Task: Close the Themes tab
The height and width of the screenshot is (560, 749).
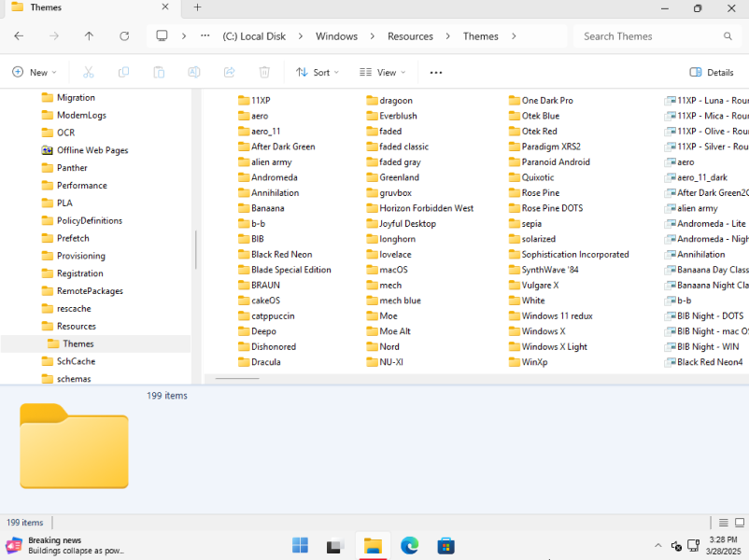Action: tap(164, 7)
